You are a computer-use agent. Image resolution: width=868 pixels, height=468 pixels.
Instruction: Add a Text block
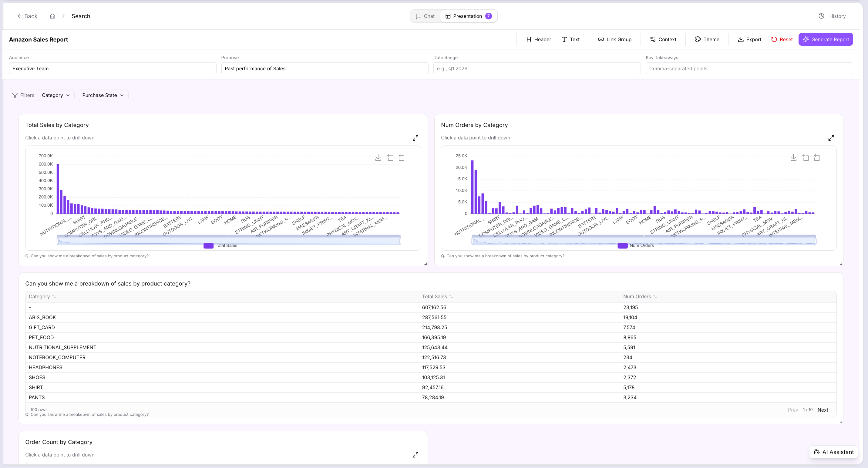[x=570, y=39]
